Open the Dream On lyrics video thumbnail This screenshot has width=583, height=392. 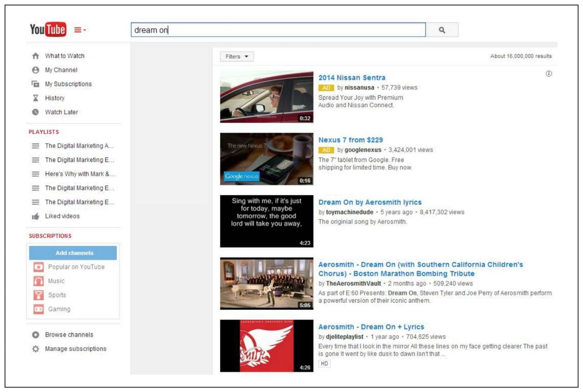click(267, 221)
